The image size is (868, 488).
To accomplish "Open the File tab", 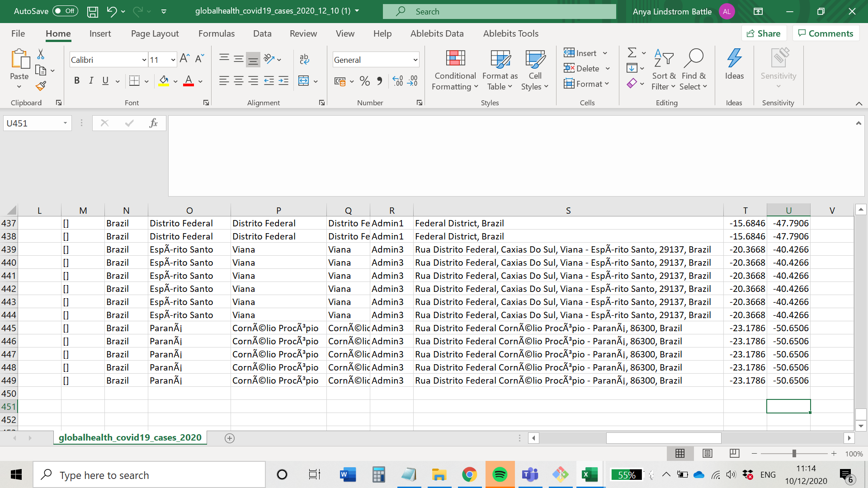I will coord(18,33).
